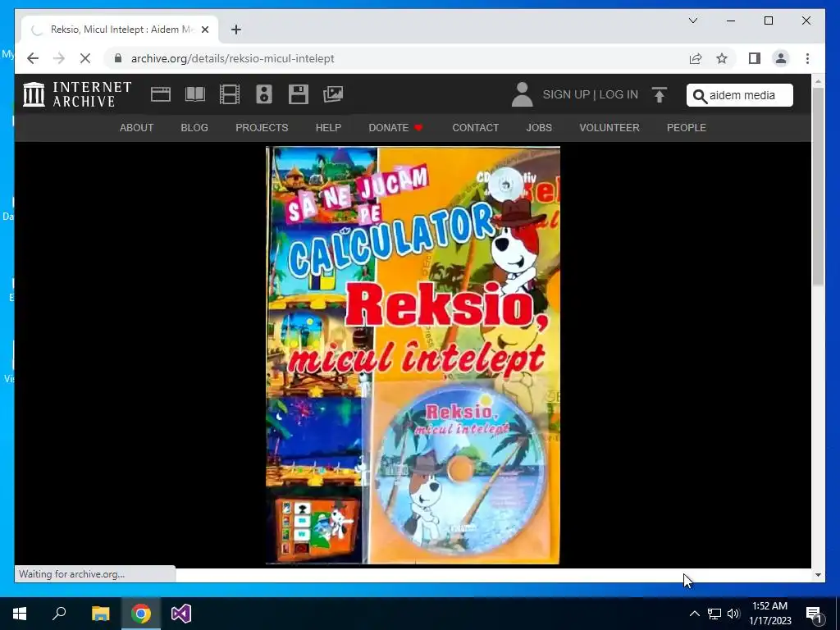Click the user avatar icon
The width and height of the screenshot is (840, 630).
point(522,94)
